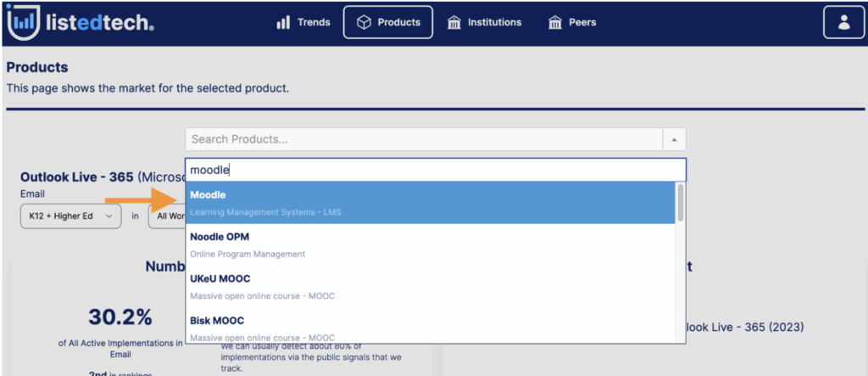Go to the Peers tab
This screenshot has width=868, height=376.
pos(572,22)
